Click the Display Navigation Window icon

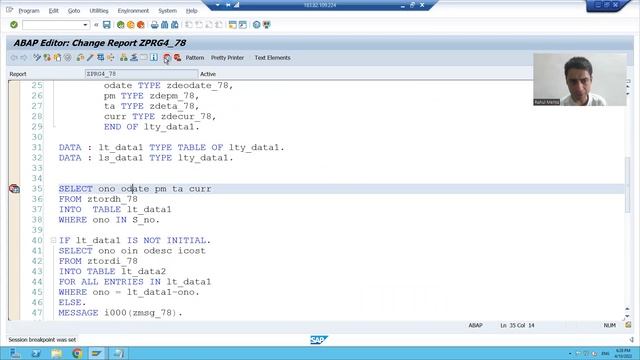pyautogui.click(x=134, y=58)
